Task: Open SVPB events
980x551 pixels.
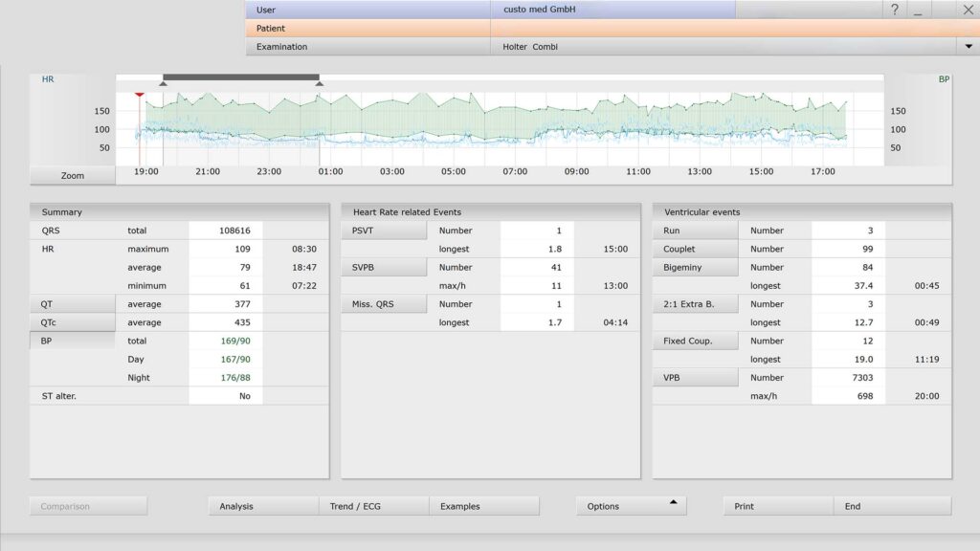Action: 385,267
